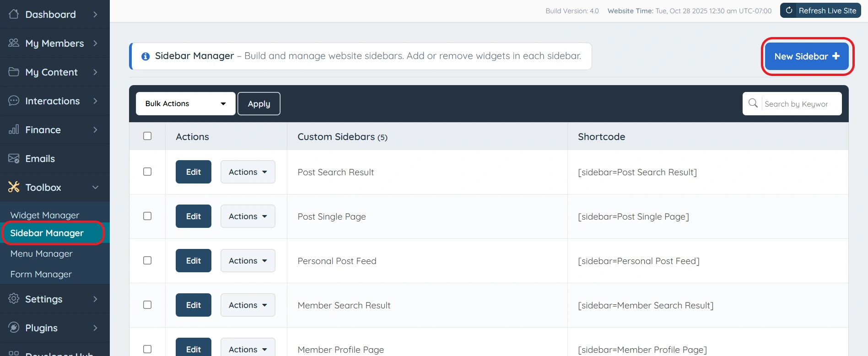Click the Emails envelope icon
The height and width of the screenshot is (356, 868).
tap(14, 158)
